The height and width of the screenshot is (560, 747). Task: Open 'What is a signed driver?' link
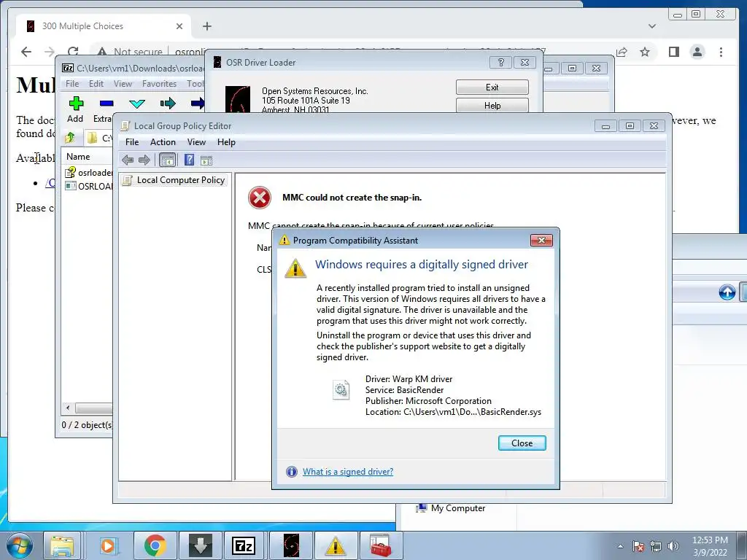(348, 472)
